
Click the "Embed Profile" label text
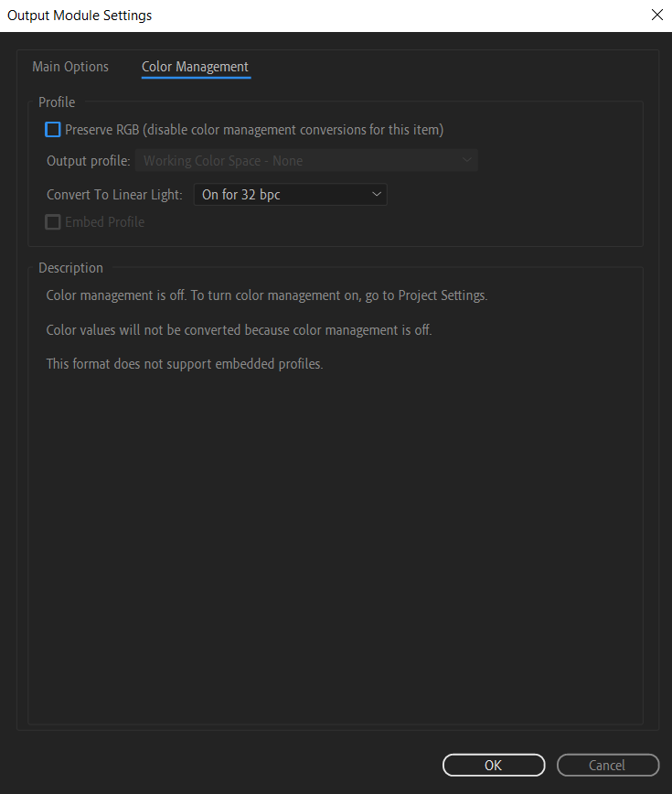[x=104, y=222]
